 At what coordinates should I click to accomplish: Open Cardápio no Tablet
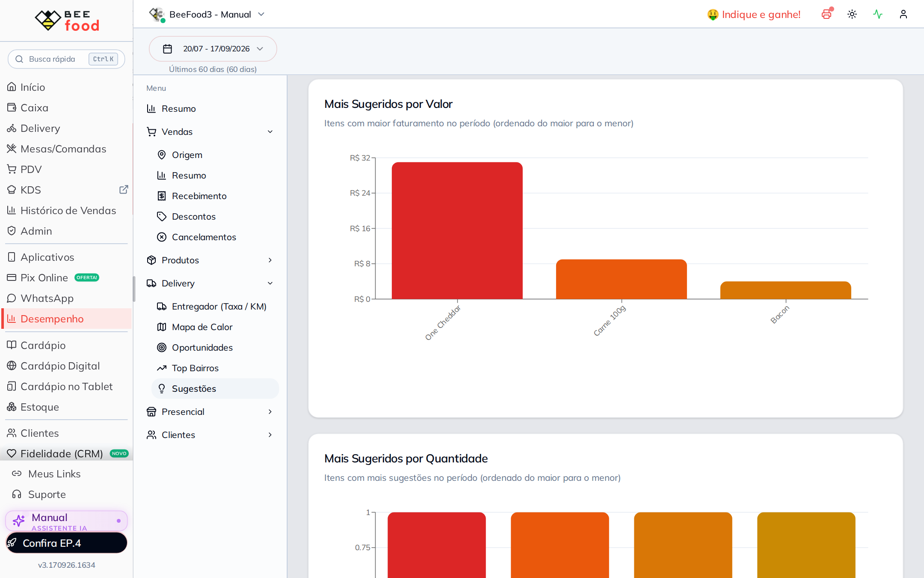[x=67, y=386]
